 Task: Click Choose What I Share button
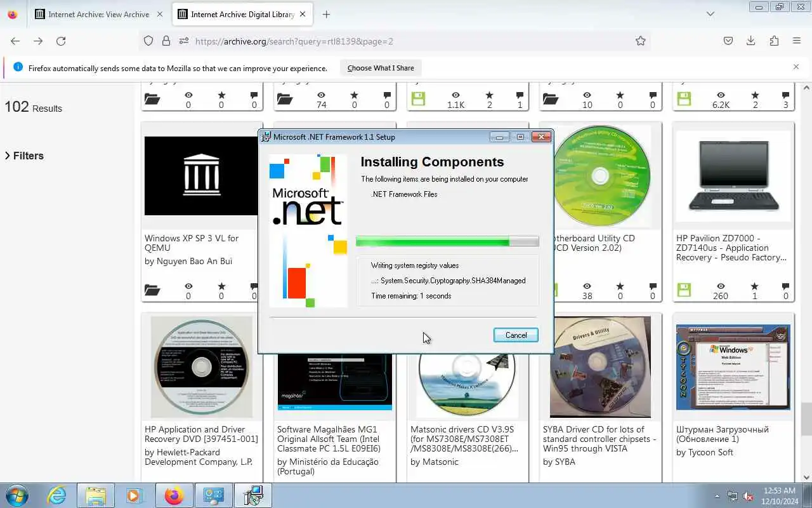(381, 68)
